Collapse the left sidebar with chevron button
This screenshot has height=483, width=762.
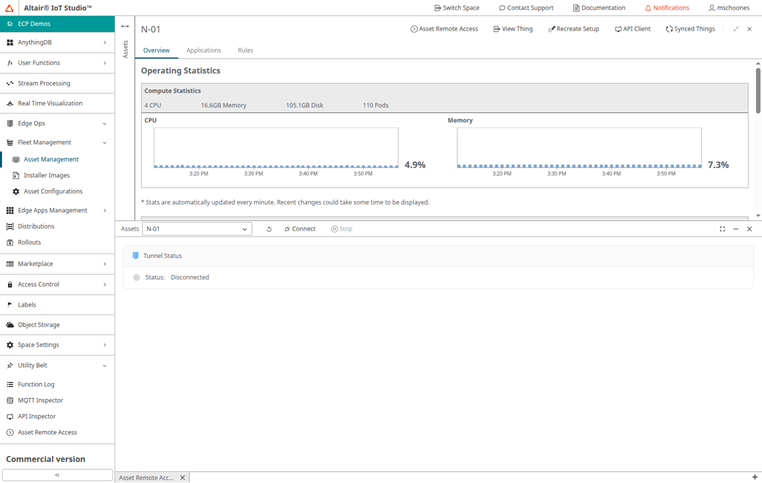(57, 475)
